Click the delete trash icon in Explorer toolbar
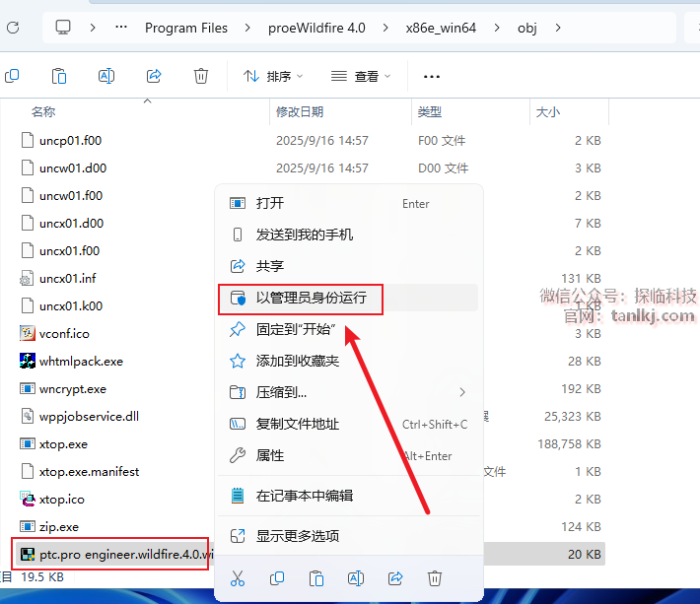700x604 pixels. pos(201,76)
